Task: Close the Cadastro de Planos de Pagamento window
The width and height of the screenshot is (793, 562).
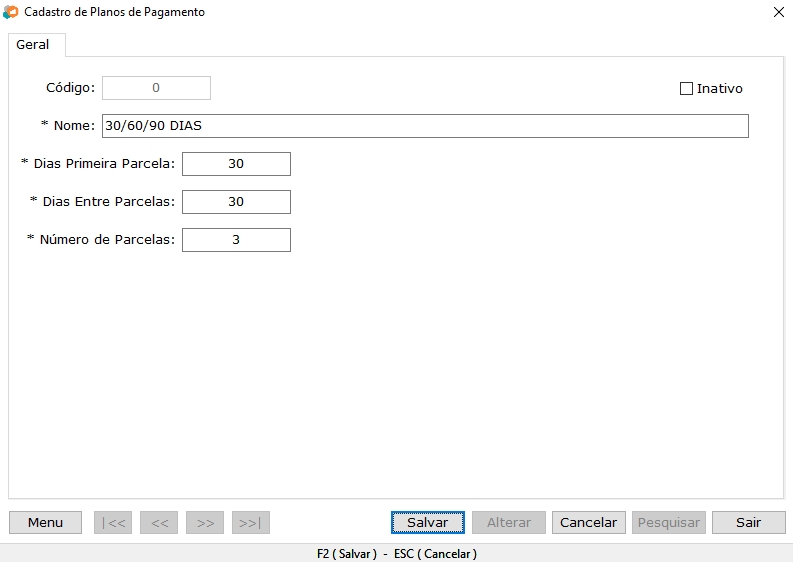Action: [x=779, y=12]
